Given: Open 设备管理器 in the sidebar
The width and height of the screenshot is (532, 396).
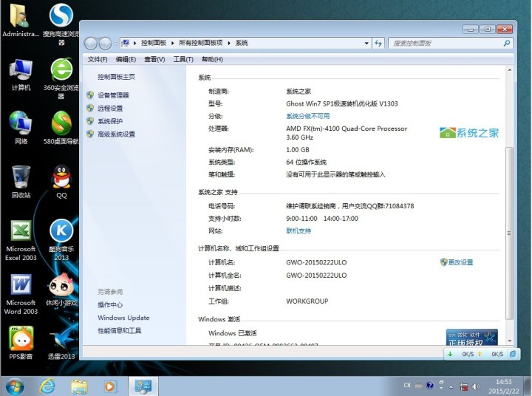Looking at the screenshot, I should point(113,95).
